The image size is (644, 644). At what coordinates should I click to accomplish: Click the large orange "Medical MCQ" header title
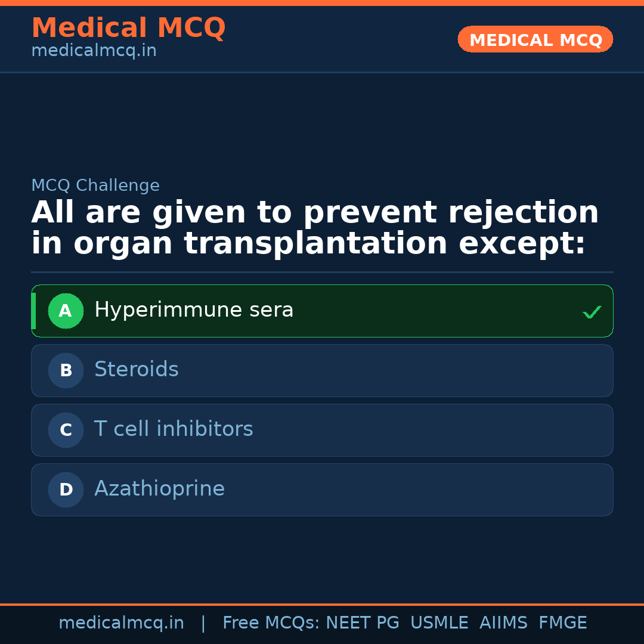(128, 28)
